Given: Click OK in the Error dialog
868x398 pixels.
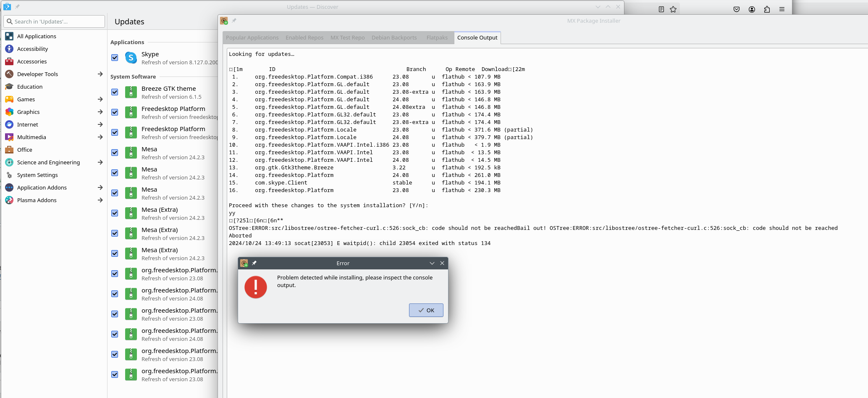Looking at the screenshot, I should click(x=426, y=310).
